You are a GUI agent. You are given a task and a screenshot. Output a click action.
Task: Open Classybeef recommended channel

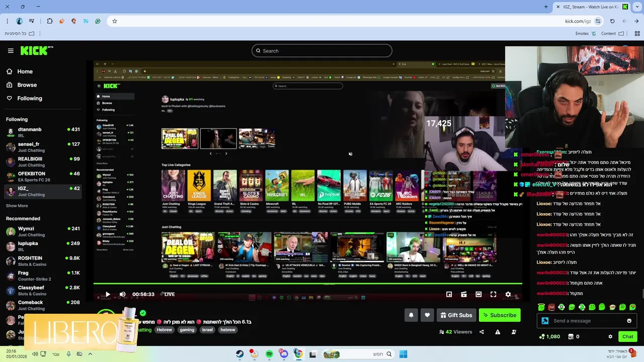(x=43, y=290)
